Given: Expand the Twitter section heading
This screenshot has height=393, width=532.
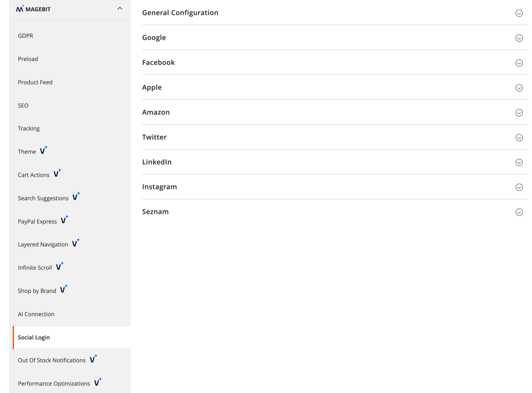Looking at the screenshot, I should tap(154, 137).
